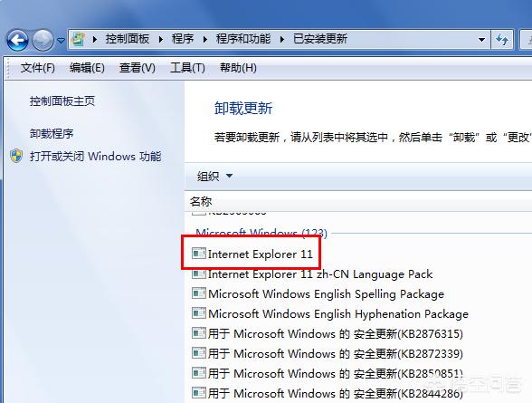Expand the arrow before 控制面板 breadcrumb
The height and width of the screenshot is (403, 532).
coord(95,39)
